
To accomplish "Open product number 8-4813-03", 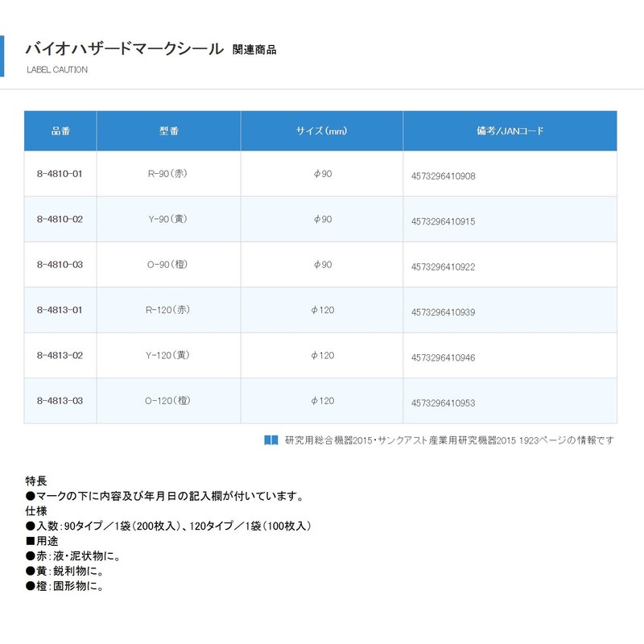I will tap(60, 400).
